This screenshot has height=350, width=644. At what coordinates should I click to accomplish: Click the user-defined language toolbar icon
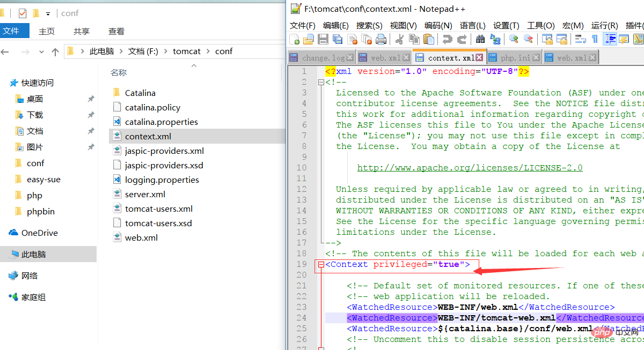(x=624, y=39)
